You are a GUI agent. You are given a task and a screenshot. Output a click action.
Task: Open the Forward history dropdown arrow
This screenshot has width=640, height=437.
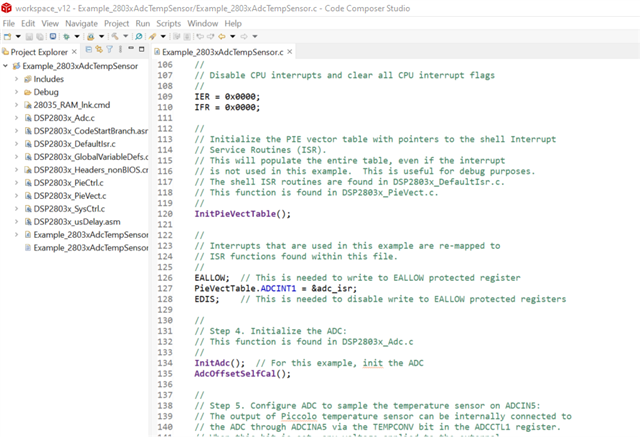(x=255, y=36)
